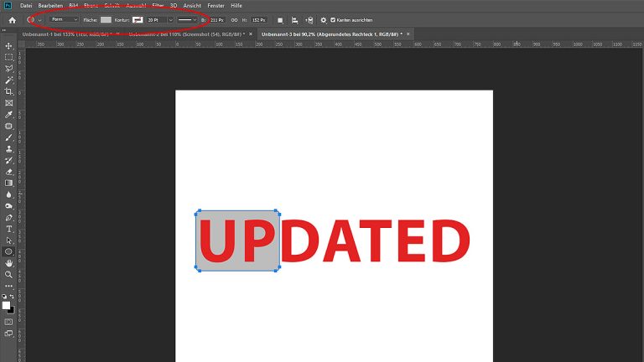Link width and height proportions
644x362 pixels.
[x=234, y=20]
